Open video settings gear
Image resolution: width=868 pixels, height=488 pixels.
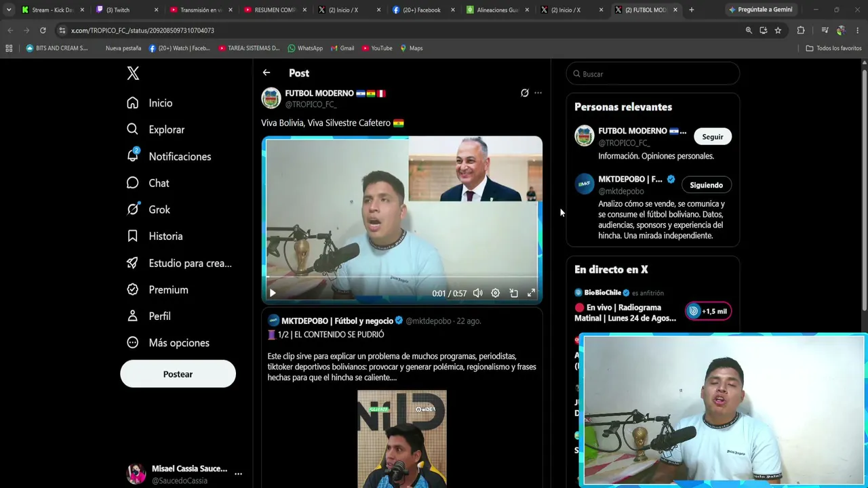click(496, 293)
